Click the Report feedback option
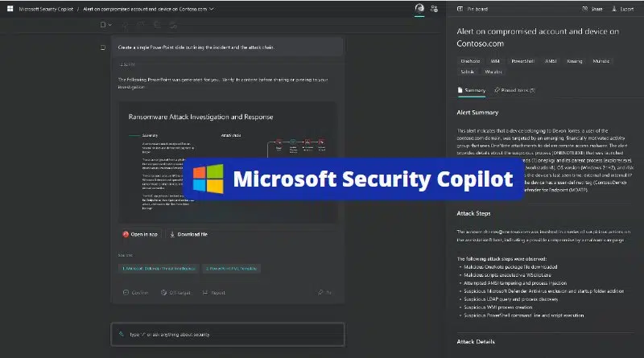 point(213,293)
